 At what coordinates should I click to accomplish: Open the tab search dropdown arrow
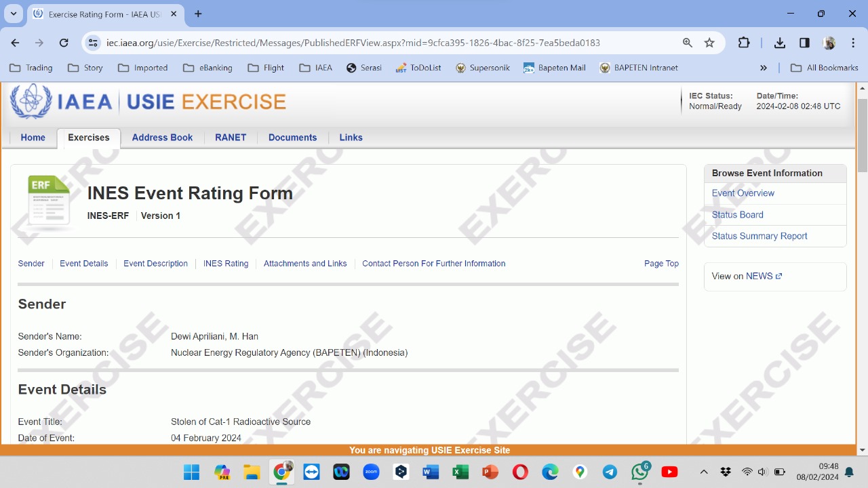coord(14,14)
